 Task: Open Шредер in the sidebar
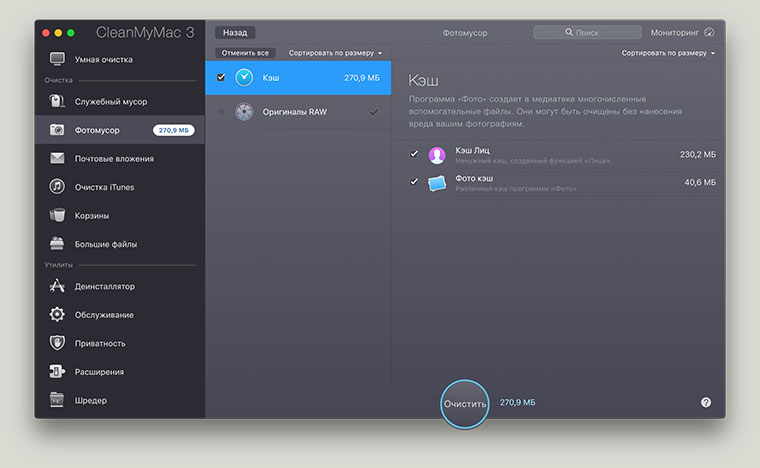pyautogui.click(x=120, y=401)
